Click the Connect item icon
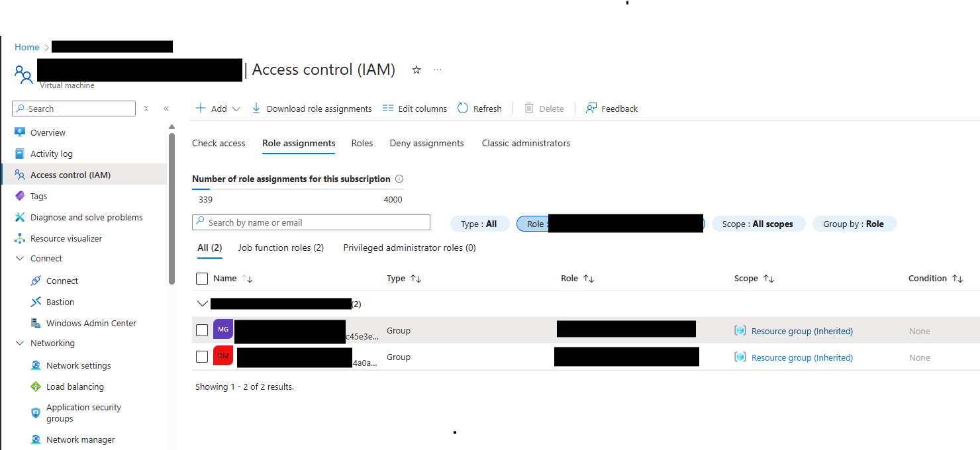The height and width of the screenshot is (450, 980). 36,281
